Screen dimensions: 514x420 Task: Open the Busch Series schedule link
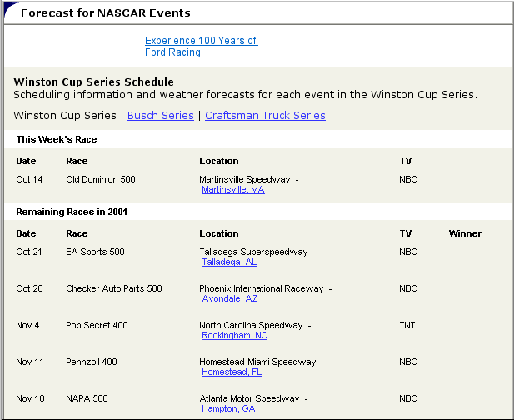tap(161, 115)
